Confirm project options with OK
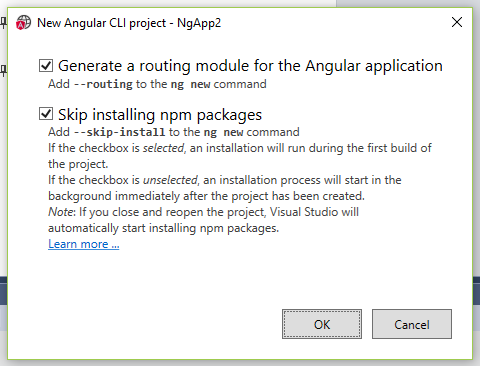 click(x=322, y=324)
